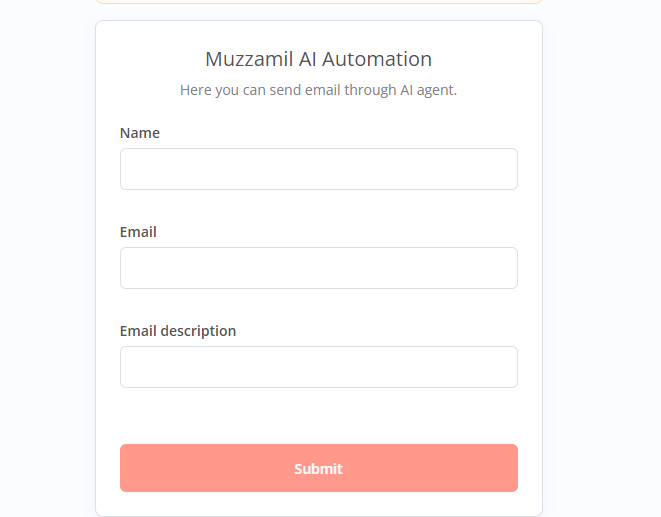Screen dimensions: 661x517
Task: Click the "Email" field label
Action: pyautogui.click(x=138, y=232)
